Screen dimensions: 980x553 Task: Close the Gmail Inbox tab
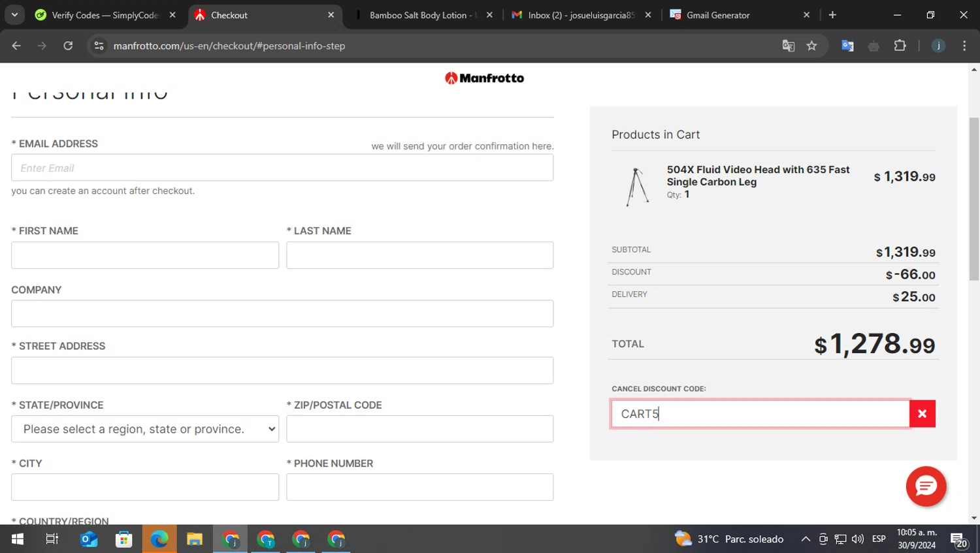[648, 15]
